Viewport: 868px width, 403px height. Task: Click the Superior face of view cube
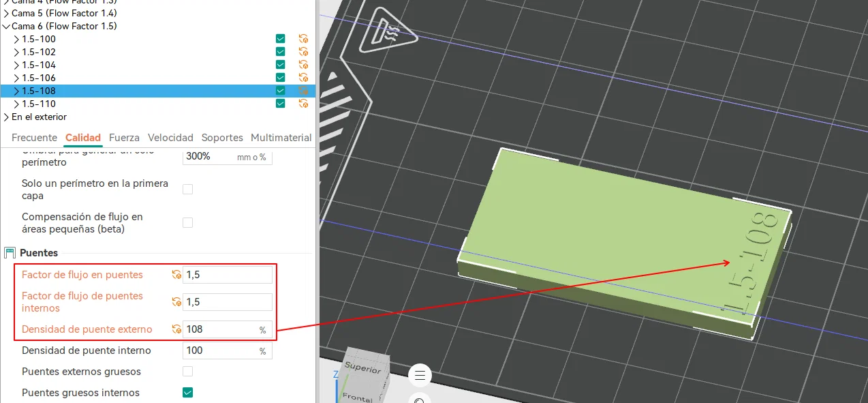click(x=363, y=368)
